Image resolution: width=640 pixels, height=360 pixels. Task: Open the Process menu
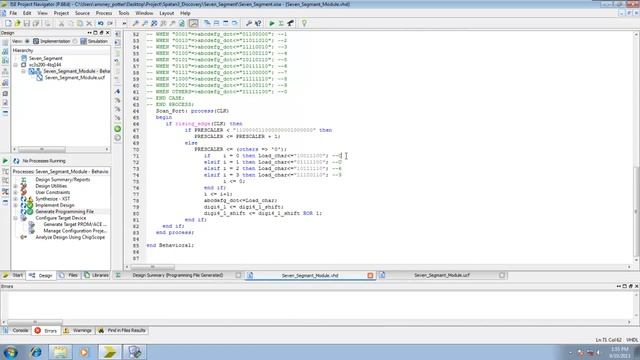104,13
